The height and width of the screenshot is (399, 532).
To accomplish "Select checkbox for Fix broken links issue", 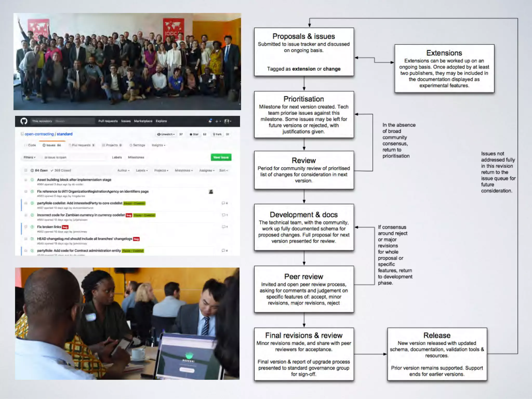I will click(26, 227).
